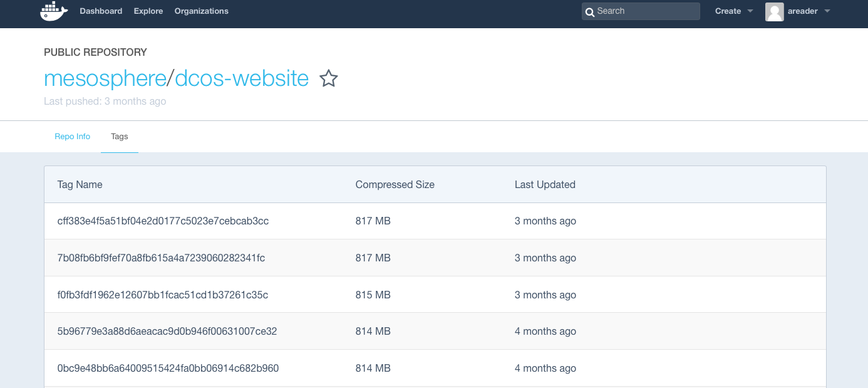
Task: Expand the areader account dropdown arrow
Action: [x=827, y=11]
